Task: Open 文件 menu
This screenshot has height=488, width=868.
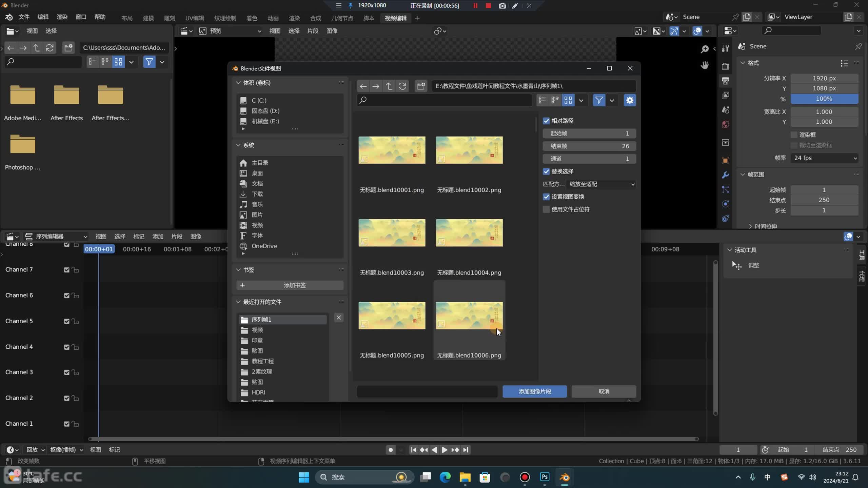Action: [24, 17]
